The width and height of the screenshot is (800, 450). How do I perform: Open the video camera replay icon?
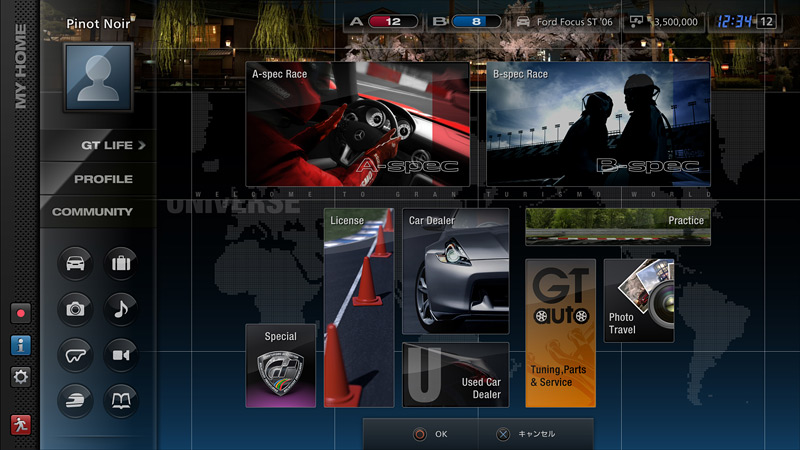tap(121, 355)
